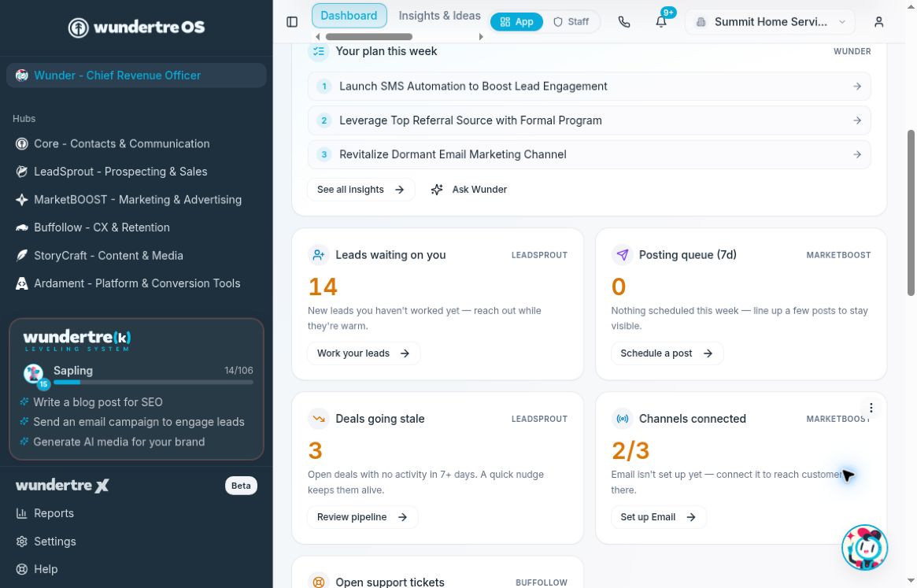Click the Schedule a post button
Image resolution: width=917 pixels, height=588 pixels.
(667, 353)
